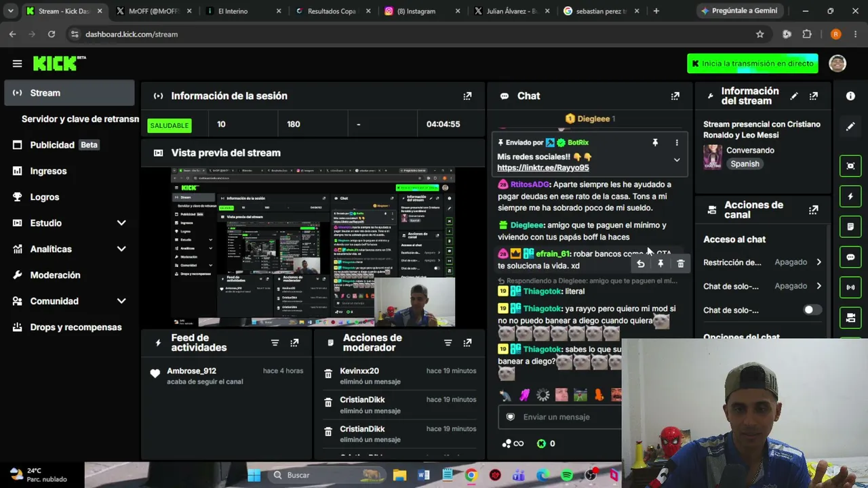Click the trash icon beside Kevinxx20
The height and width of the screenshot is (488, 868).
328,374
